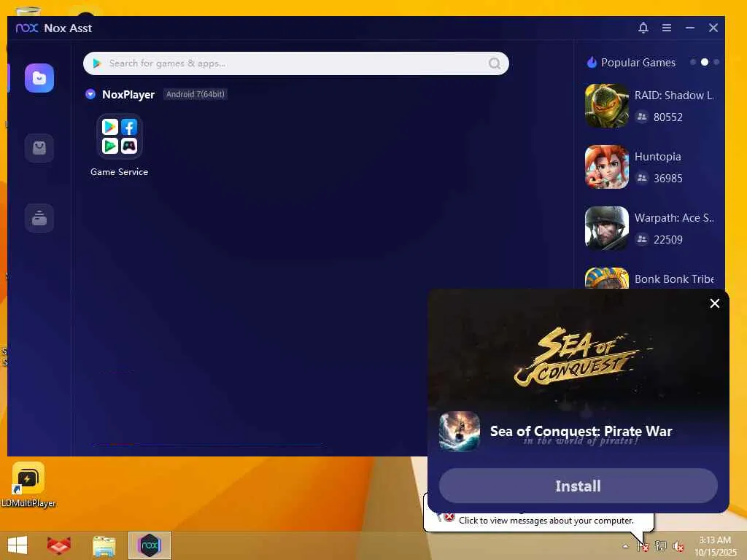This screenshot has height=560, width=747.
Task: Open the Action Center flag icon
Action: tap(643, 546)
